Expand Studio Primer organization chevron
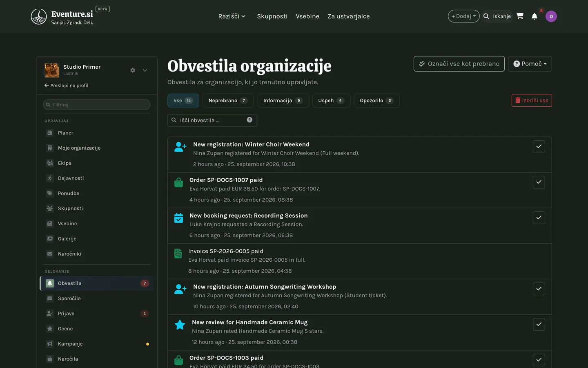Image resolution: width=588 pixels, height=368 pixels. point(145,70)
